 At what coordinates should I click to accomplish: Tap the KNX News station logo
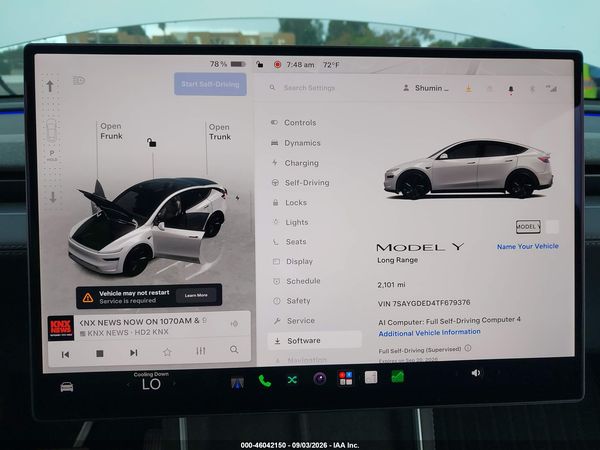click(60, 328)
